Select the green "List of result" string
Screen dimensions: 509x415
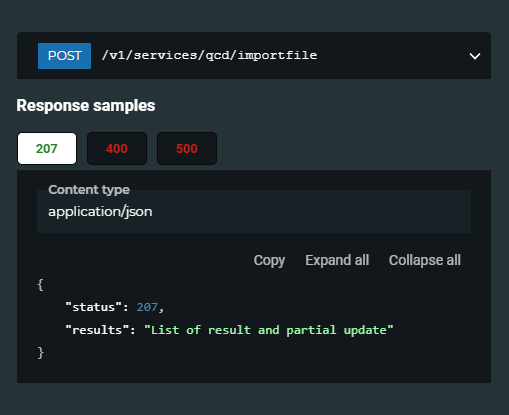point(269,330)
